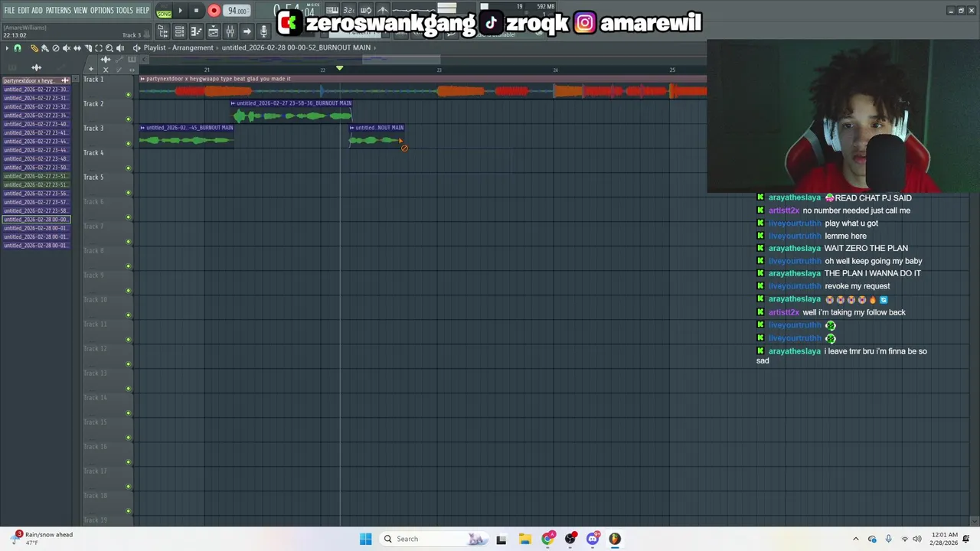
Task: Click the green playhead marker on timeline
Action: (339, 68)
